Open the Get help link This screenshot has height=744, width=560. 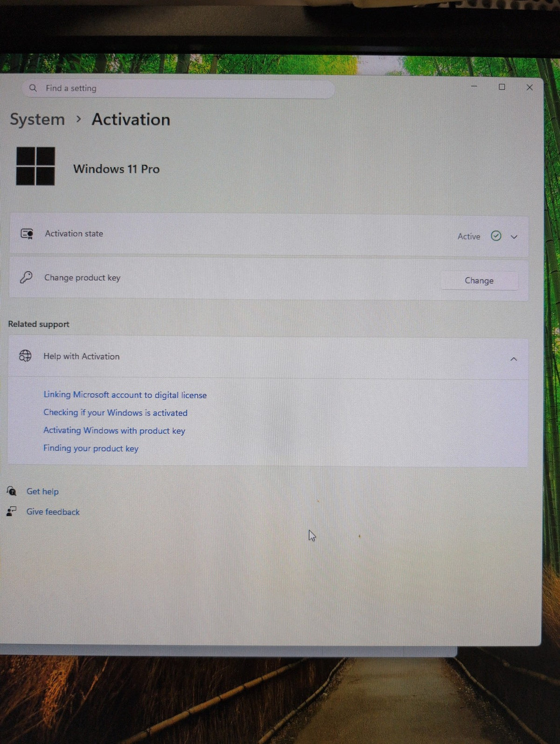click(42, 491)
